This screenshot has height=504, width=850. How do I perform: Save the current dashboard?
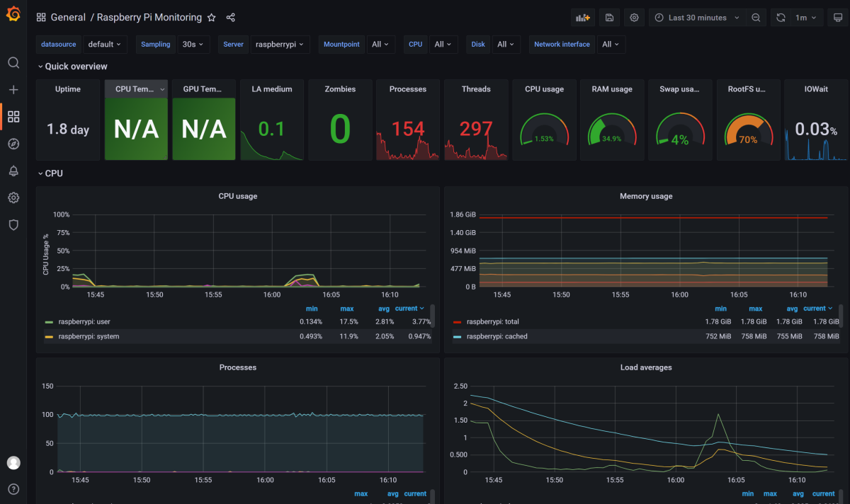608,17
